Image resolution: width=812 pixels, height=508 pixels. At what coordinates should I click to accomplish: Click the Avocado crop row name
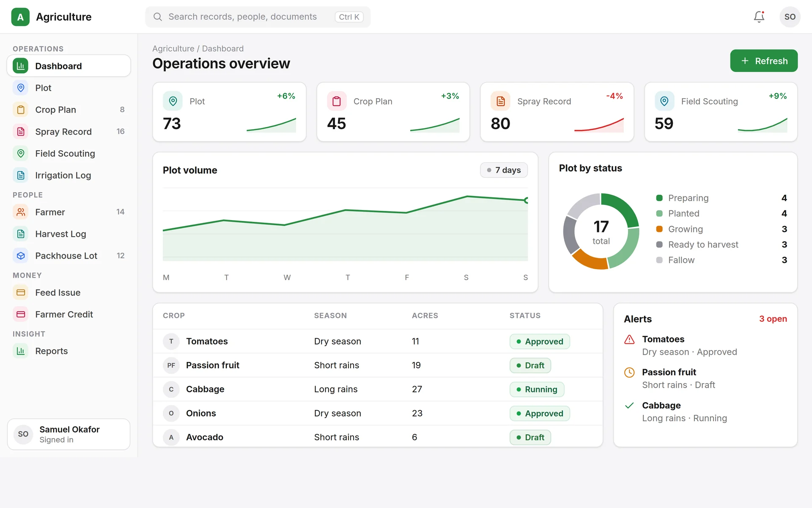205,437
